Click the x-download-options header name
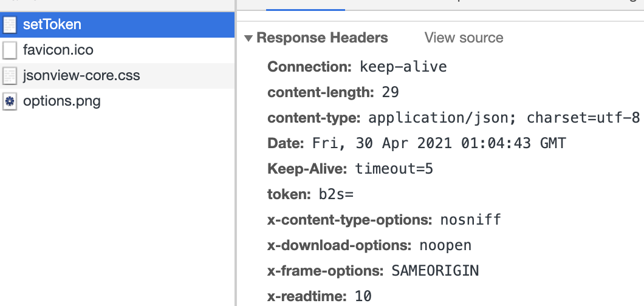The height and width of the screenshot is (306, 644). click(x=339, y=245)
